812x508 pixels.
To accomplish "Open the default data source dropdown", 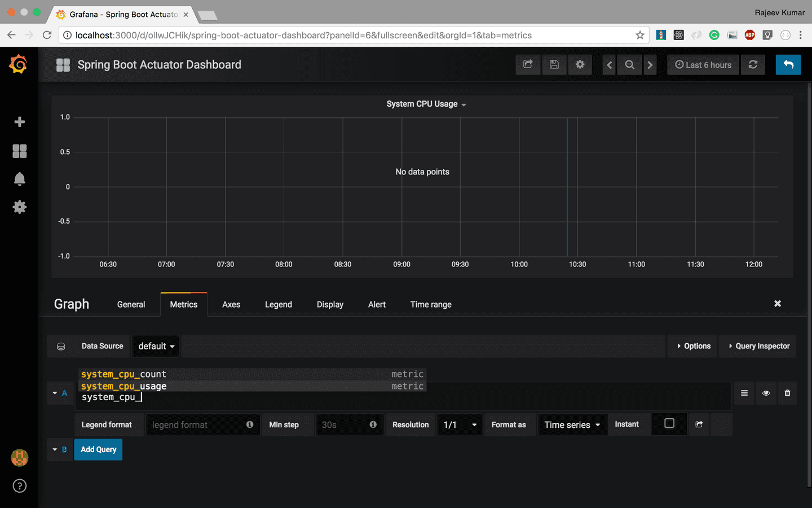I will [156, 346].
